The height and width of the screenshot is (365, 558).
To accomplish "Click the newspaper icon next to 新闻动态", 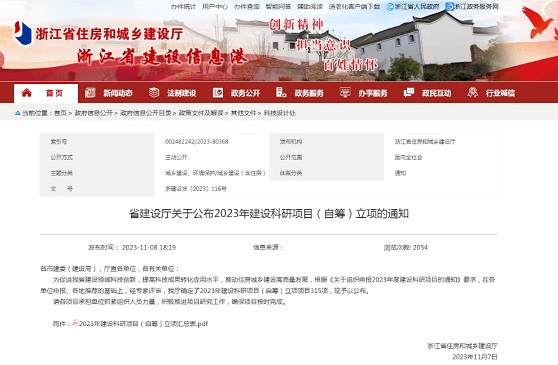I will tap(90, 93).
